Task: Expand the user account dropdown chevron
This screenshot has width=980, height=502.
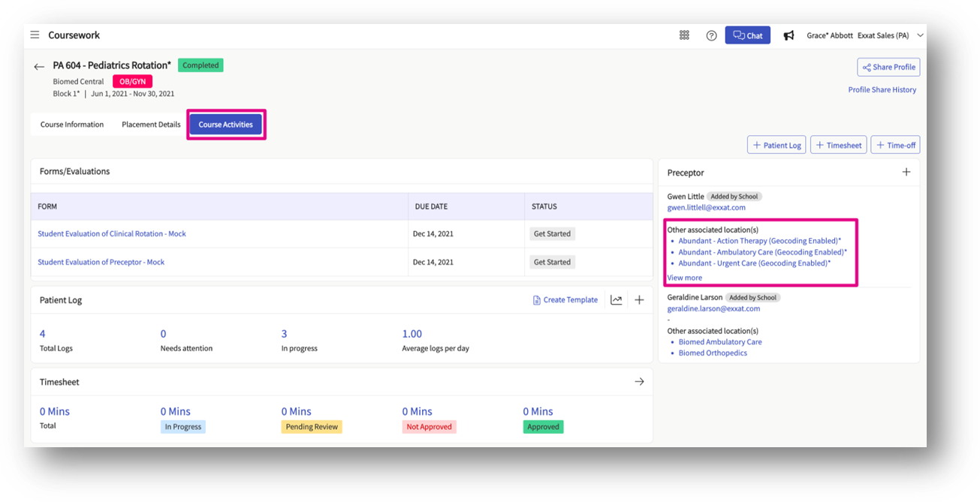Action: [x=921, y=35]
